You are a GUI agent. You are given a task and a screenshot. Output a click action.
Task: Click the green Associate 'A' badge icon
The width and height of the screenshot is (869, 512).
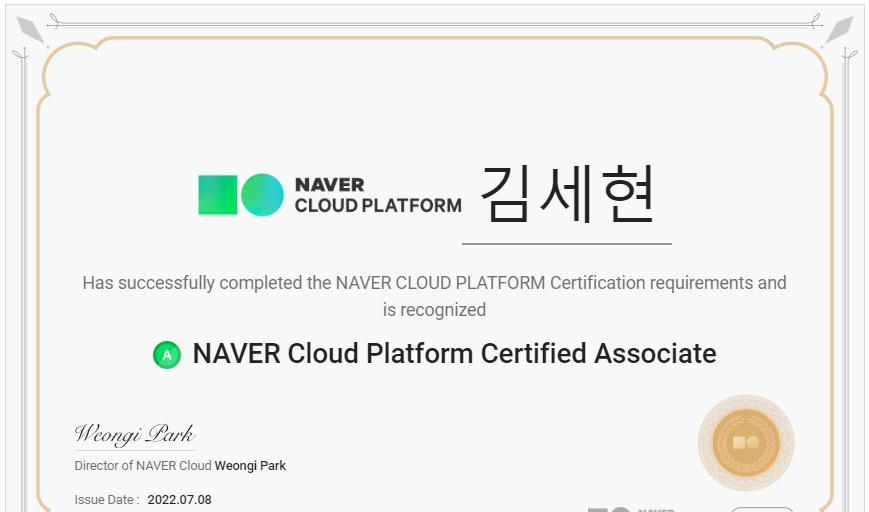(167, 355)
